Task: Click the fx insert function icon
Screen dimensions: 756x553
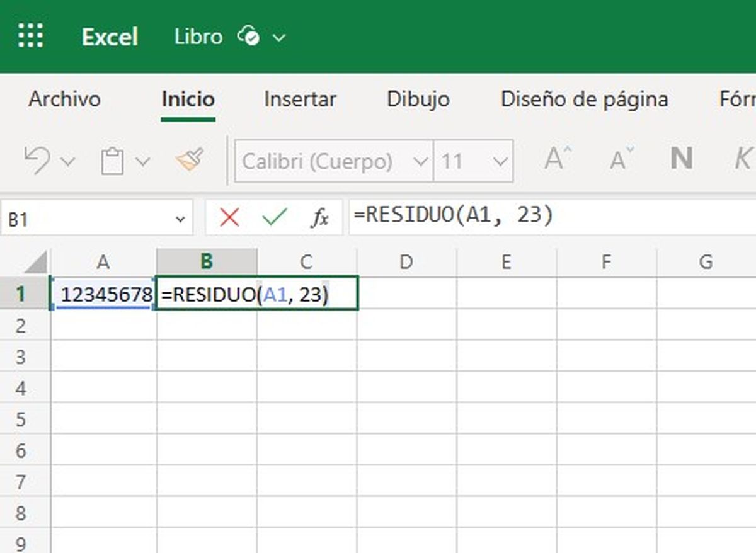Action: pyautogui.click(x=320, y=217)
